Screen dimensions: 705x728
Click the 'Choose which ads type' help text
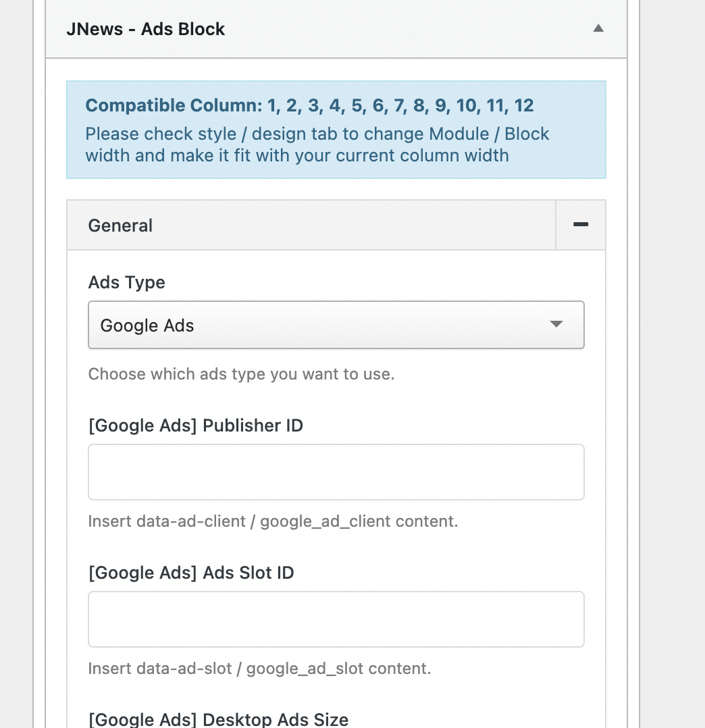click(x=241, y=374)
